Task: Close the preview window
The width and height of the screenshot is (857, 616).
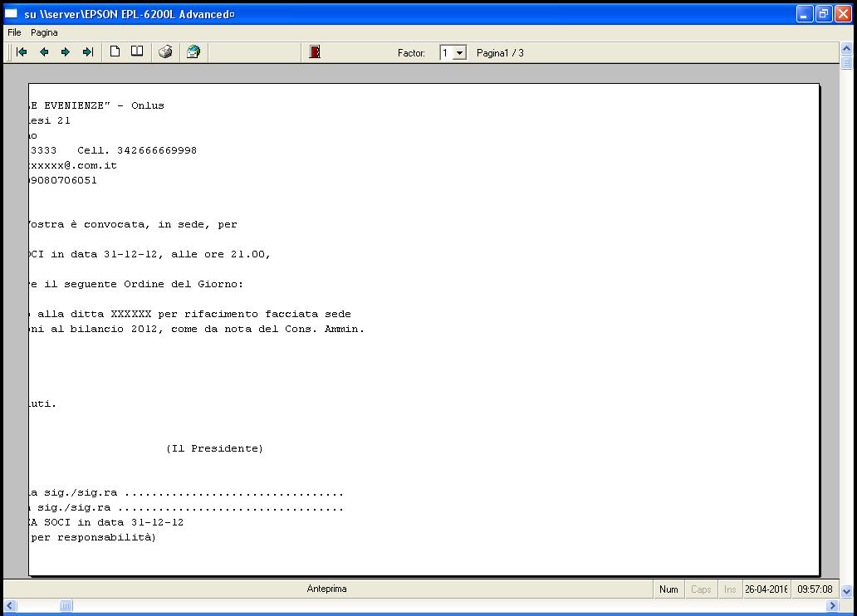Action: [x=844, y=13]
